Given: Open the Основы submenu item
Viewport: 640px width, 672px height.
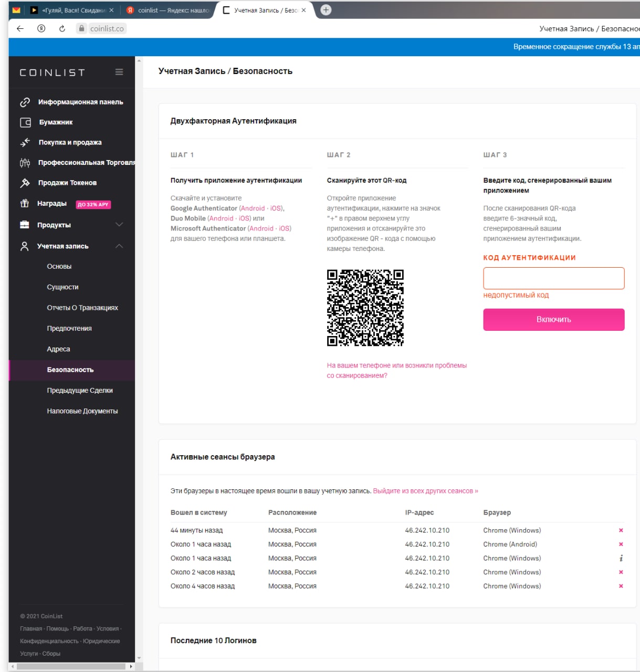Looking at the screenshot, I should (x=59, y=267).
